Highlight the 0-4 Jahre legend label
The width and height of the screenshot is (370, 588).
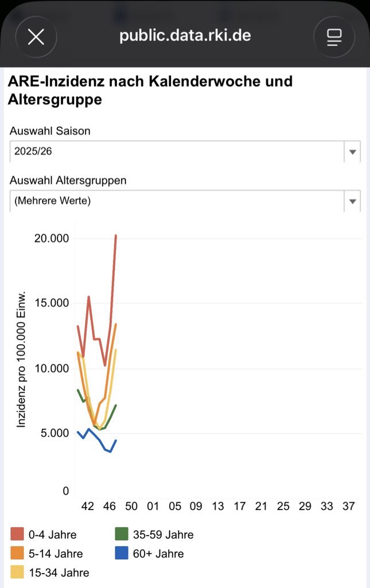point(52,535)
